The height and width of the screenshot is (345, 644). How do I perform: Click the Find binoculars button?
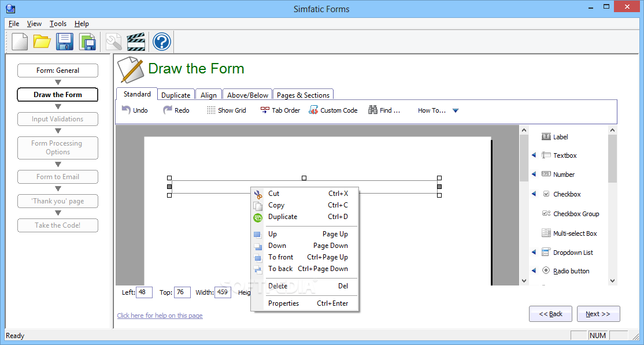tap(384, 110)
